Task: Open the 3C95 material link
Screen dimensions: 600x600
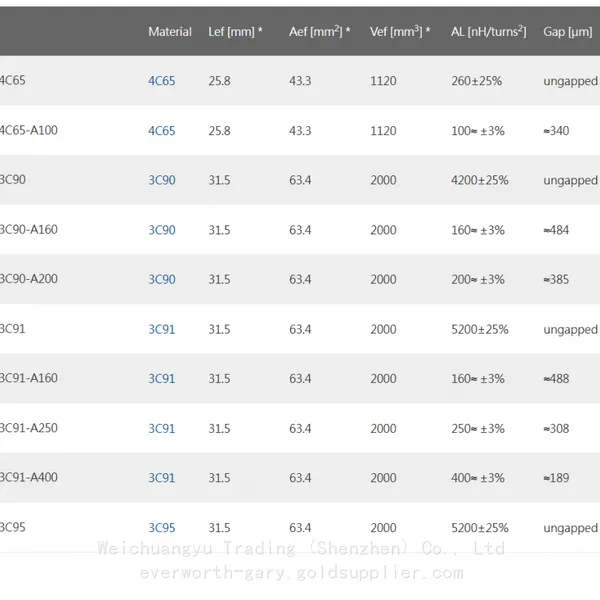Action: pos(162,528)
